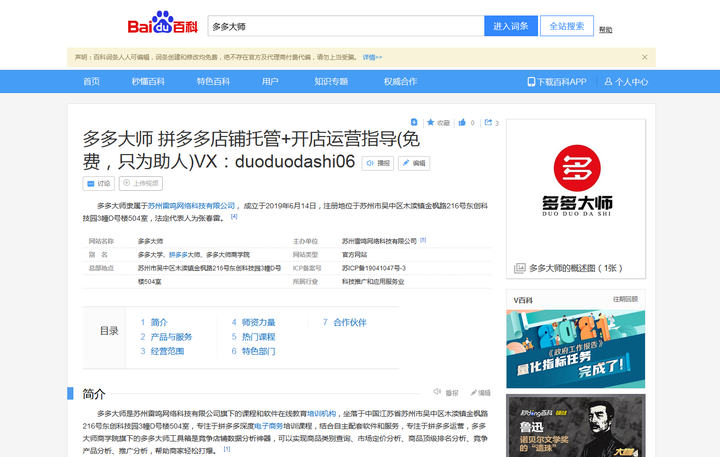Open 往期回顾 in V百科 panel
The image size is (720, 457).
(625, 299)
